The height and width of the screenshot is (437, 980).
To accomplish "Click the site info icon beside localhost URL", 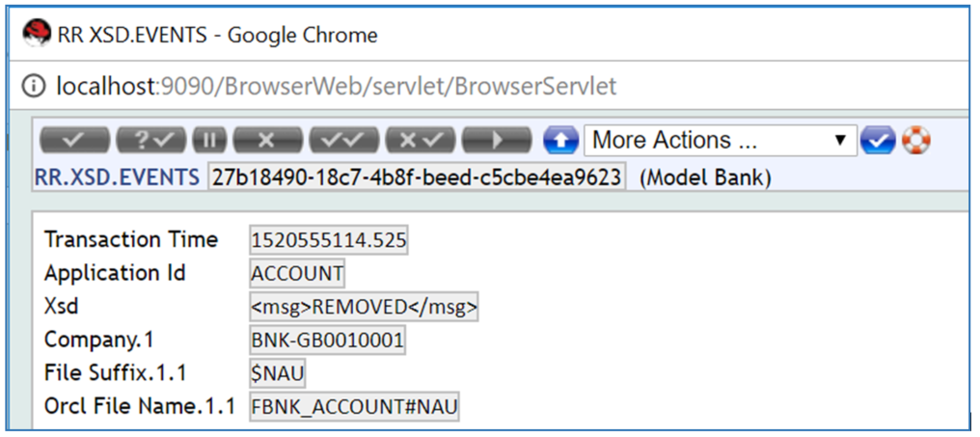I will click(35, 87).
